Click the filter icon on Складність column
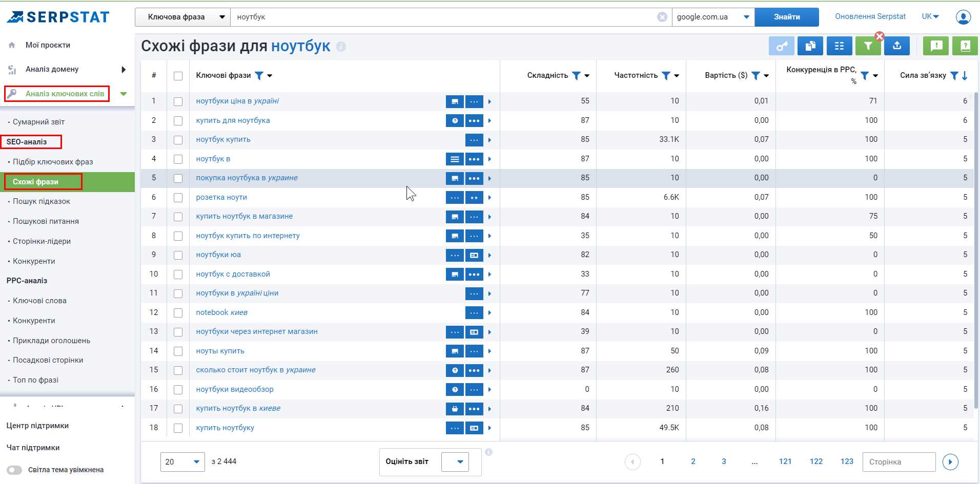The image size is (980, 484). point(576,76)
